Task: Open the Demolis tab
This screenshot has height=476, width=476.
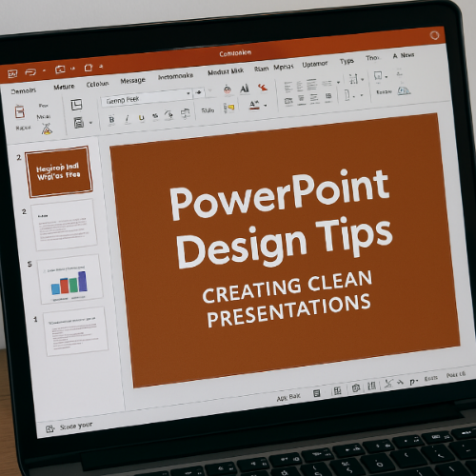Action: pyautogui.click(x=24, y=91)
